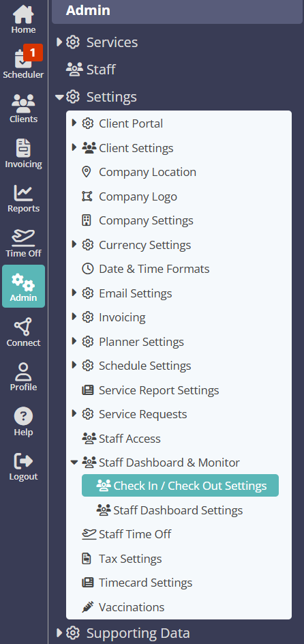Collapse Staff Dashboard & Monitor arrow
Viewport: 304px width, 644px height.
pyautogui.click(x=74, y=463)
